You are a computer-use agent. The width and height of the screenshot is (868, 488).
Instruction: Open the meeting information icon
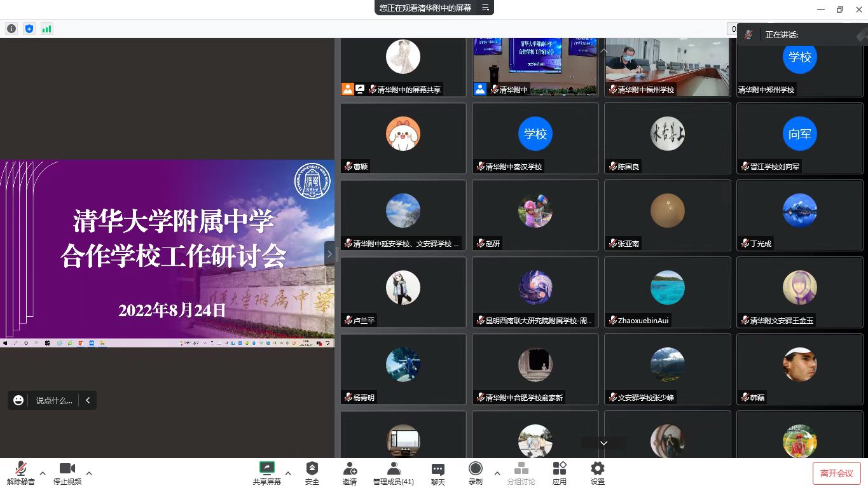pyautogui.click(x=11, y=29)
